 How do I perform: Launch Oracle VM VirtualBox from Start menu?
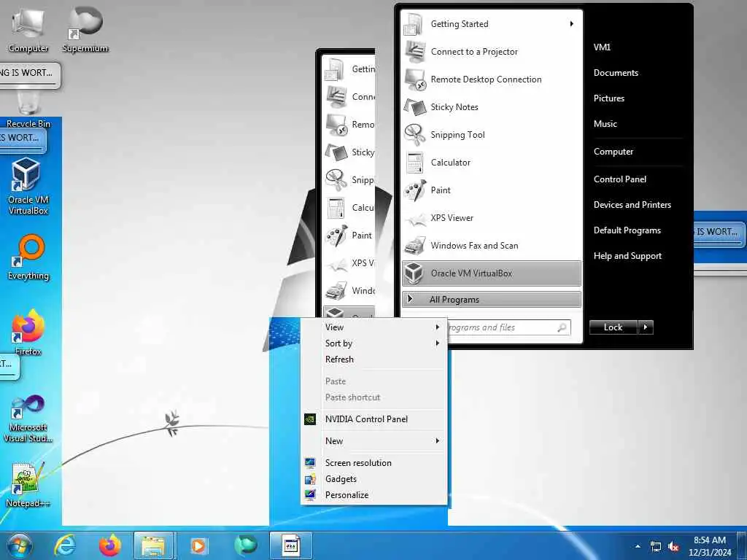click(492, 273)
